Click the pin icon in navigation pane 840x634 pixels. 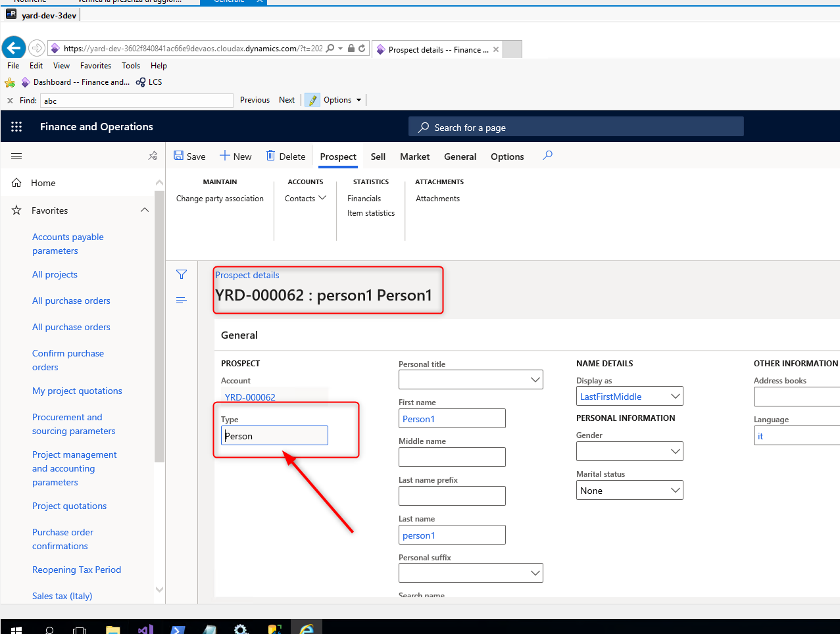[x=153, y=156]
